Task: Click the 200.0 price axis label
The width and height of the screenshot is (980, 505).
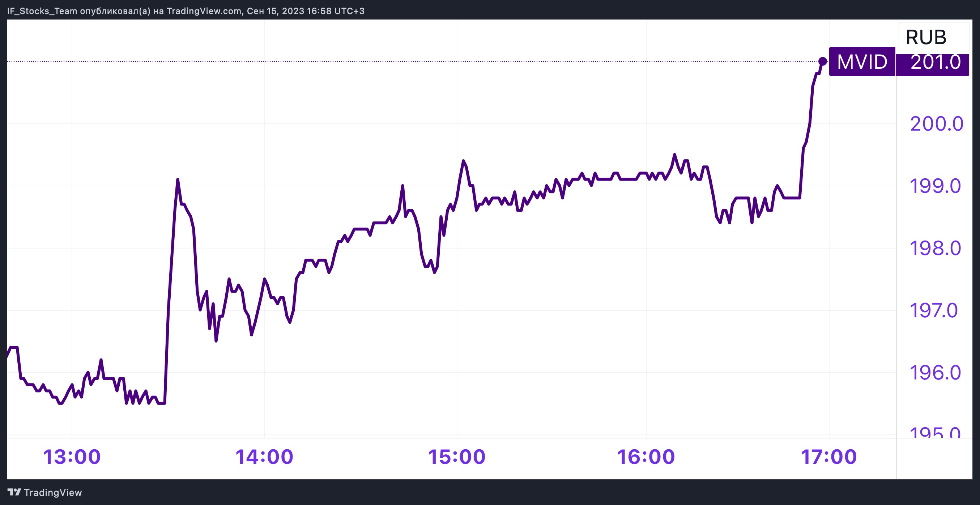Action: click(x=936, y=124)
